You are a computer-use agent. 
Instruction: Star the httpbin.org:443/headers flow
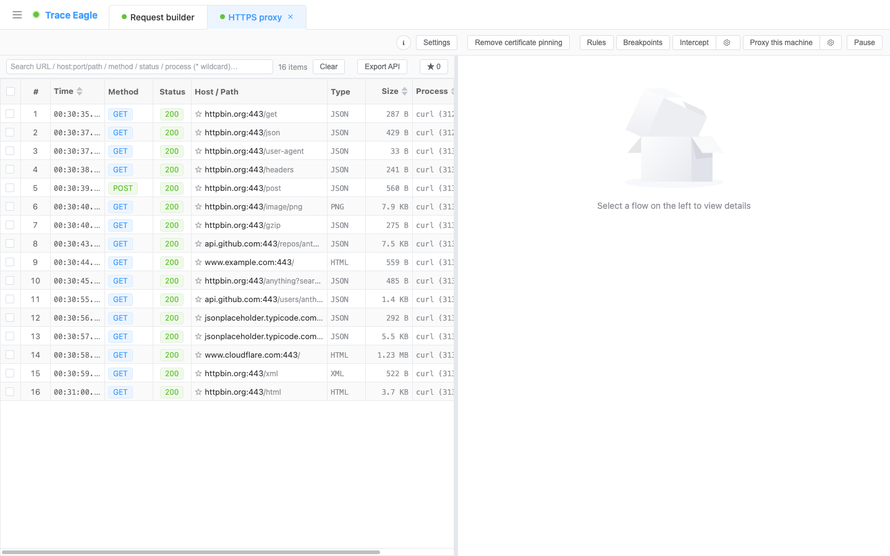point(198,170)
